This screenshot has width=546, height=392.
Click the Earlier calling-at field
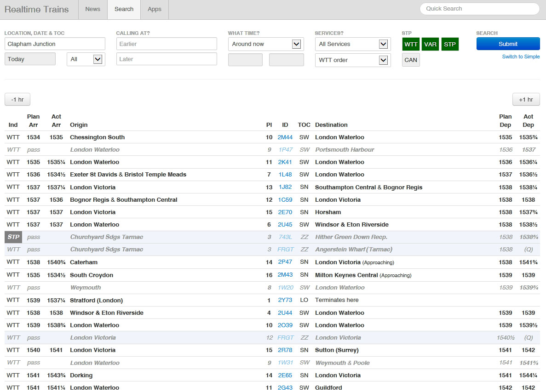tap(167, 44)
